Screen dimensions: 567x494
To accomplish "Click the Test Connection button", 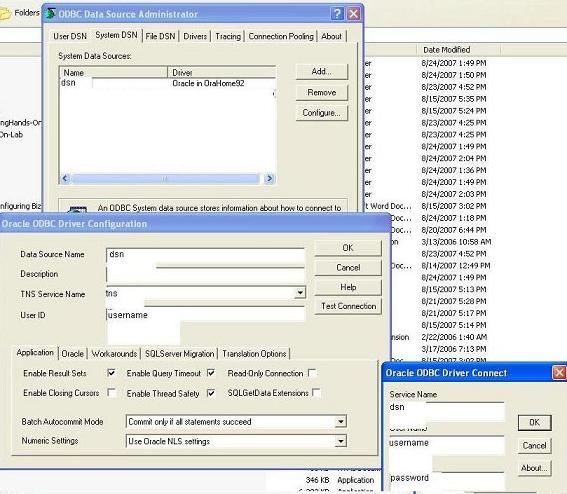I will [348, 306].
